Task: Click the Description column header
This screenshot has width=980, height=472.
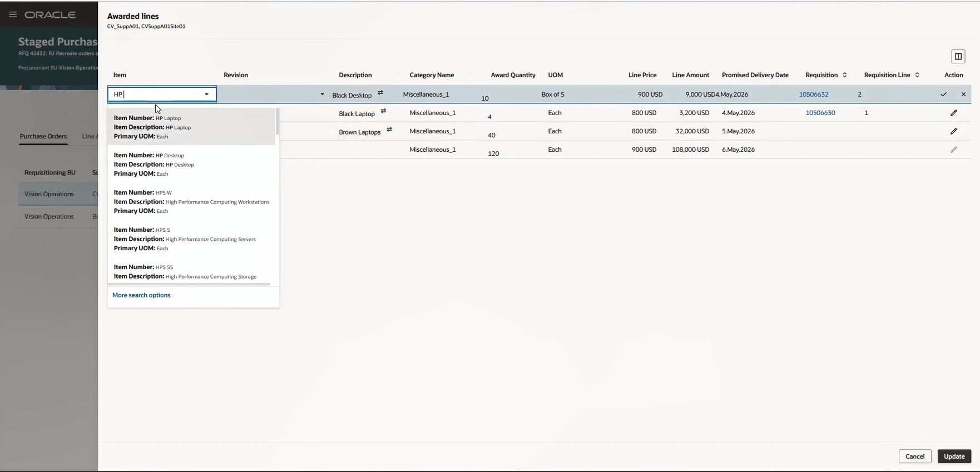Action: click(355, 75)
